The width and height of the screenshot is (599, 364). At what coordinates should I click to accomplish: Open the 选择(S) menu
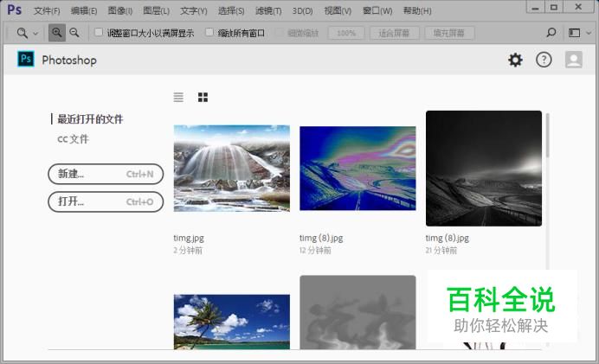[231, 10]
